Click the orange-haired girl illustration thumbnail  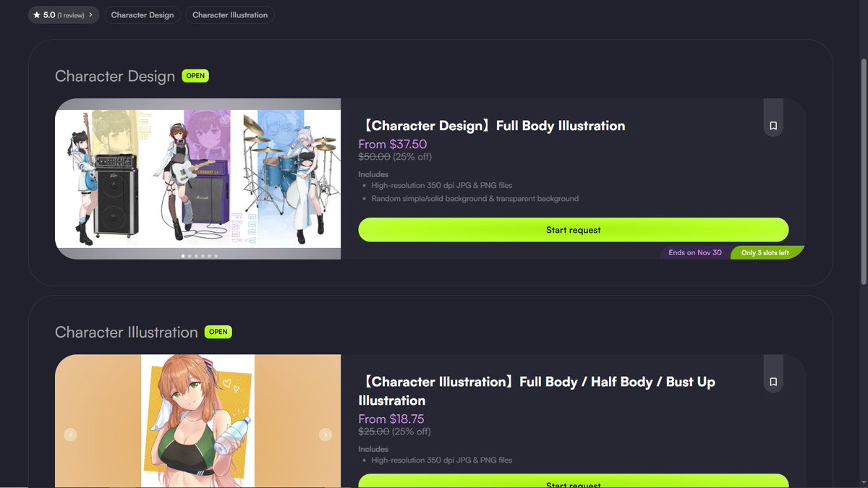click(x=198, y=421)
